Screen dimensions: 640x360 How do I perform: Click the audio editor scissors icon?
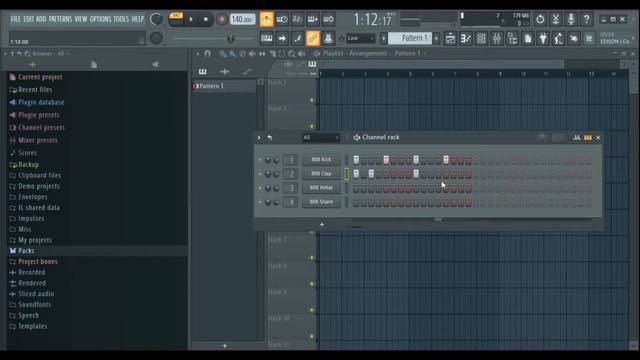(x=556, y=19)
